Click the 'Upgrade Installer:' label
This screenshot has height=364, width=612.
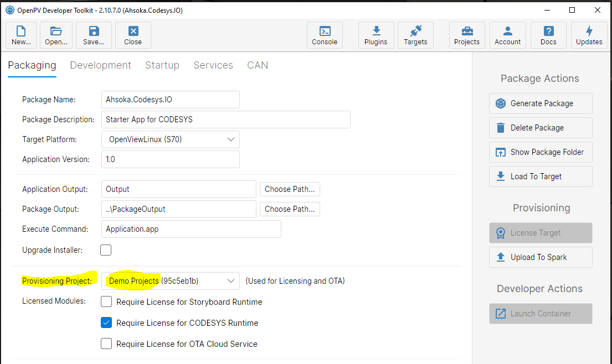tap(52, 250)
